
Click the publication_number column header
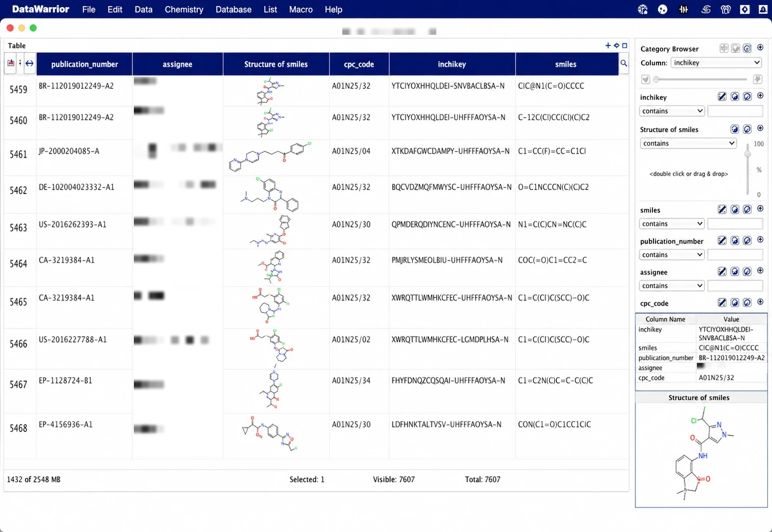coord(84,64)
